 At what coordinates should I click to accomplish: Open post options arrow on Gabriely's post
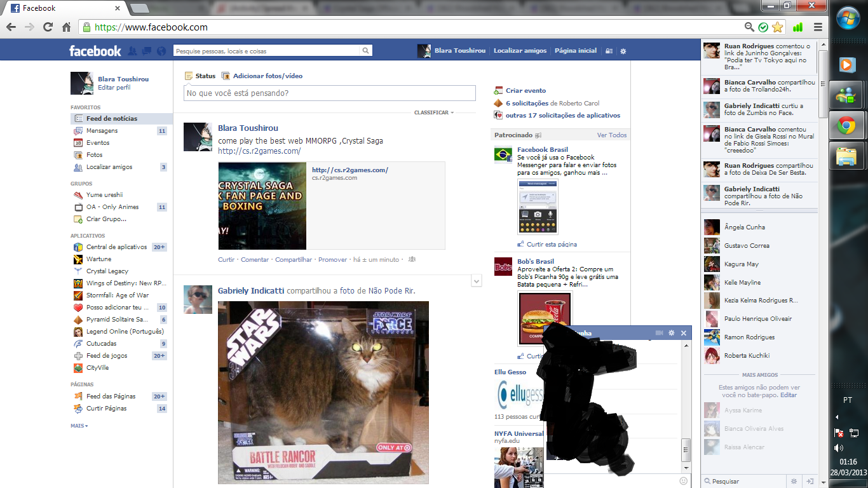(477, 281)
